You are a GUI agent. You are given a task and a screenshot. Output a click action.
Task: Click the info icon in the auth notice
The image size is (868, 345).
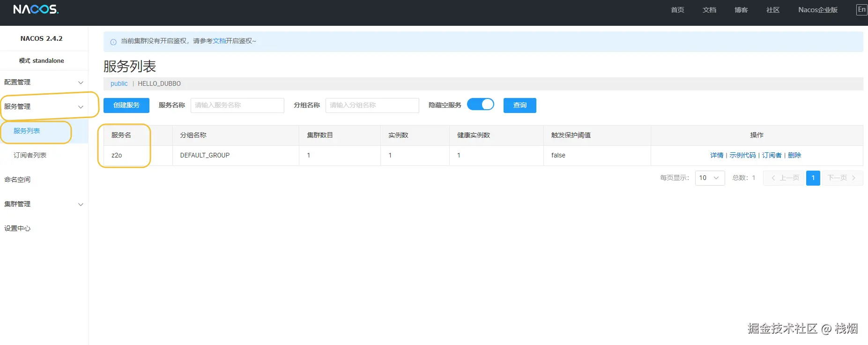click(113, 42)
